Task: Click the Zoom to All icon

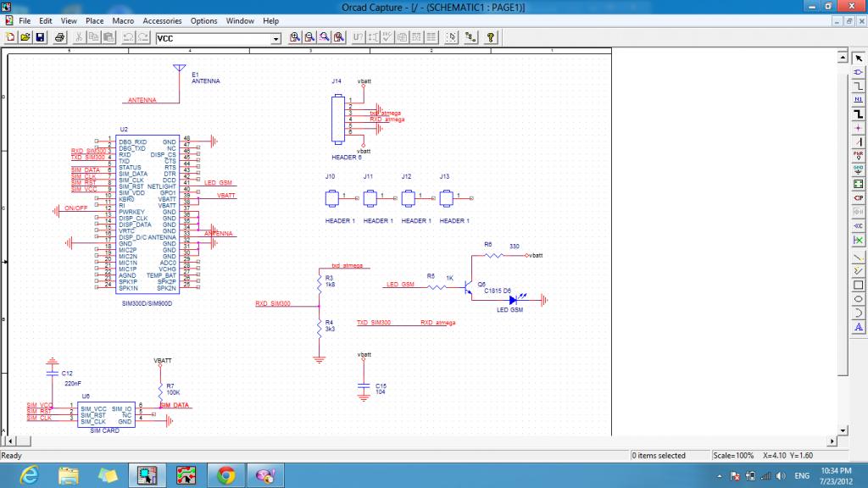Action: coord(339,37)
